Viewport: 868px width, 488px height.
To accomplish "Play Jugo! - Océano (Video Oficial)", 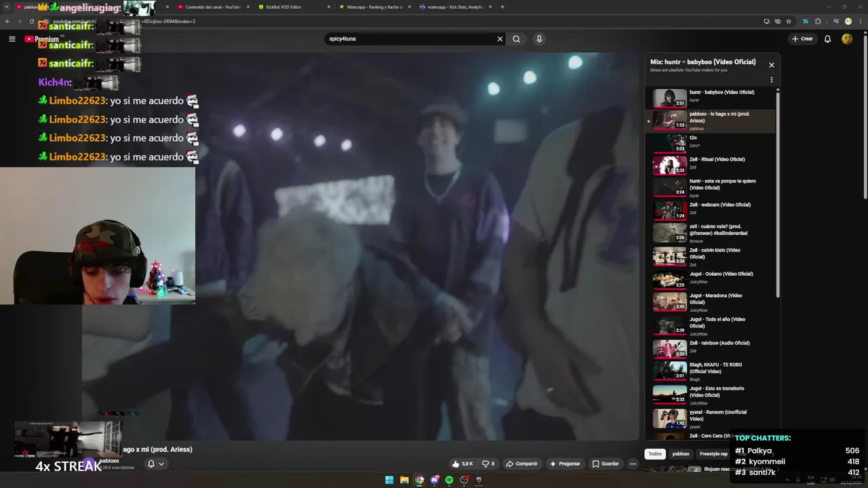I will (711, 279).
